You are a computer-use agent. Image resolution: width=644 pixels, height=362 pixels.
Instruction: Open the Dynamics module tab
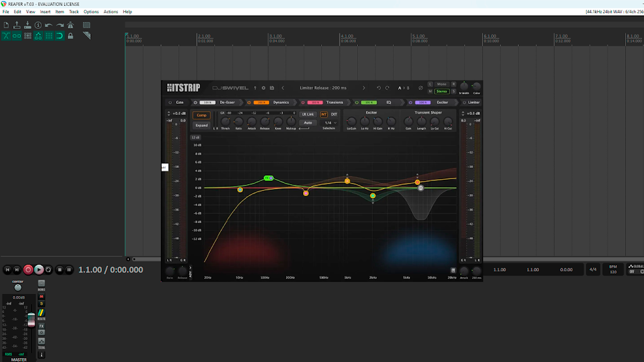click(x=281, y=102)
